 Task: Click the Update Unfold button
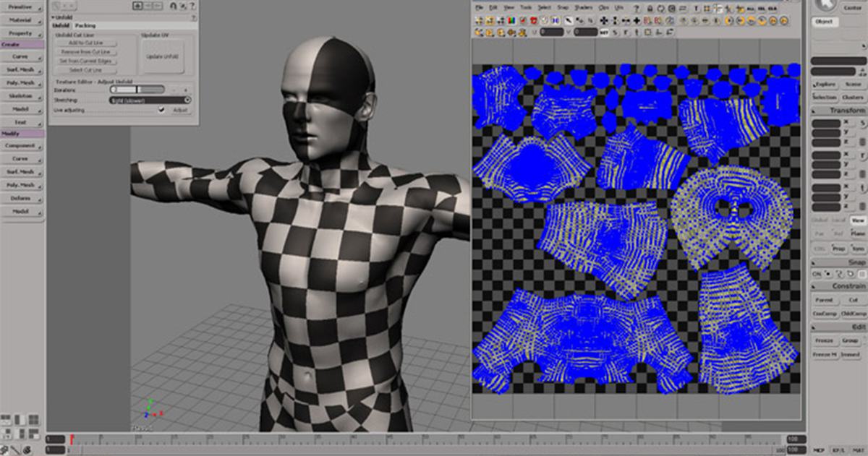click(x=162, y=56)
